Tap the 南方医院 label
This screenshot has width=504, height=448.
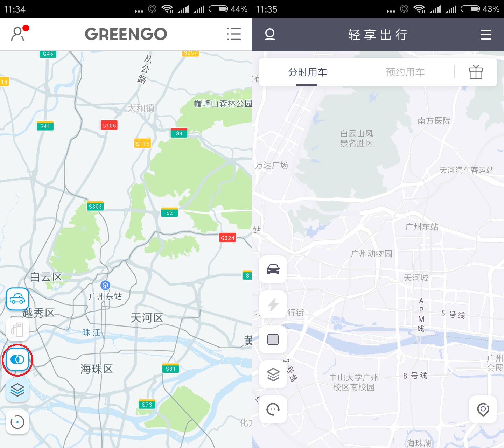(x=434, y=121)
